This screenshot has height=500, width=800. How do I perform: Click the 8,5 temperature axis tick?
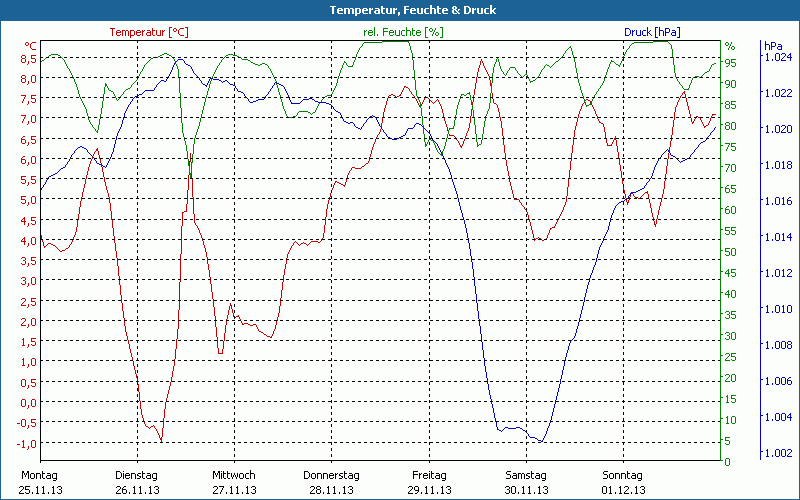pyautogui.click(x=28, y=58)
